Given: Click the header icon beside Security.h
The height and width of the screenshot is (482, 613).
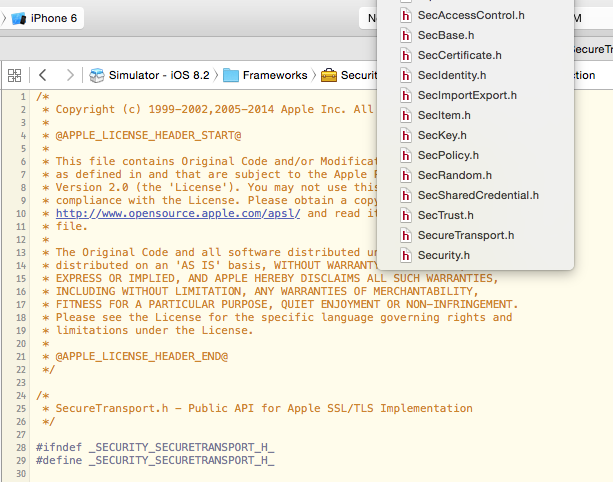Looking at the screenshot, I should [x=406, y=255].
